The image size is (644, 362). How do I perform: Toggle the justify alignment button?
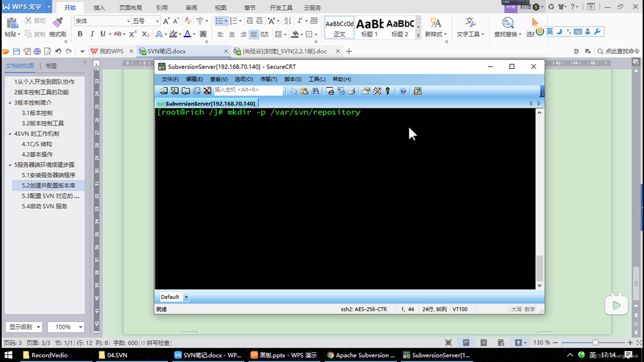254,34
